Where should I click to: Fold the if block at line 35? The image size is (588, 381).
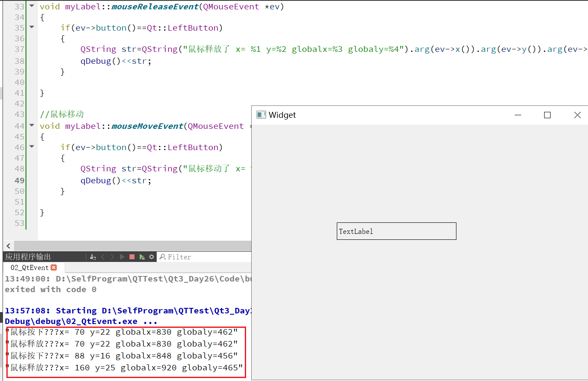(x=32, y=27)
